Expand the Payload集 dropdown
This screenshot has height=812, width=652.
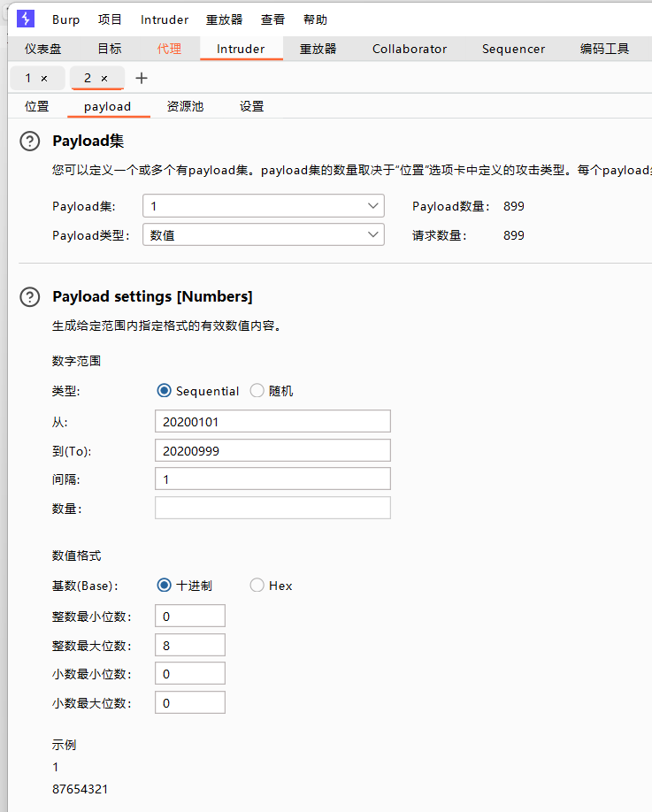point(263,206)
